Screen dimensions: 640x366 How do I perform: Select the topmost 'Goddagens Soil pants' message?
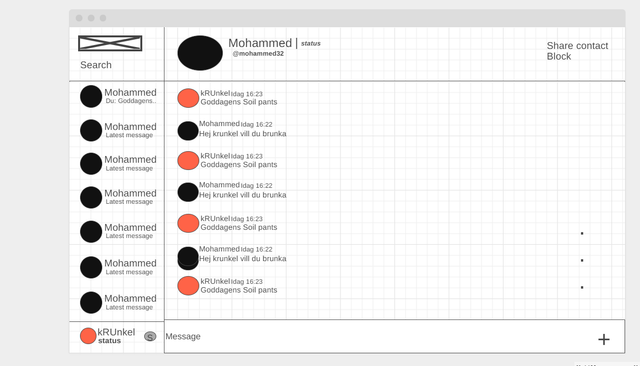pos(239,102)
